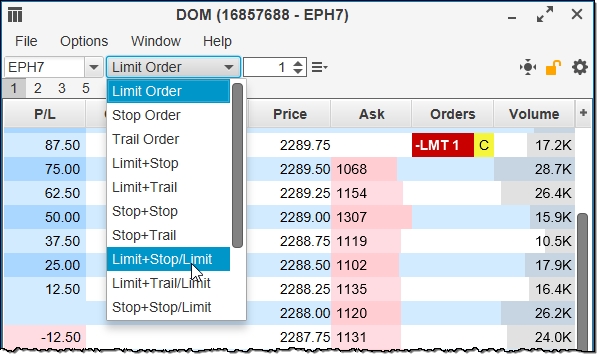Click P/L value 50.00
The image size is (600, 360).
point(62,217)
